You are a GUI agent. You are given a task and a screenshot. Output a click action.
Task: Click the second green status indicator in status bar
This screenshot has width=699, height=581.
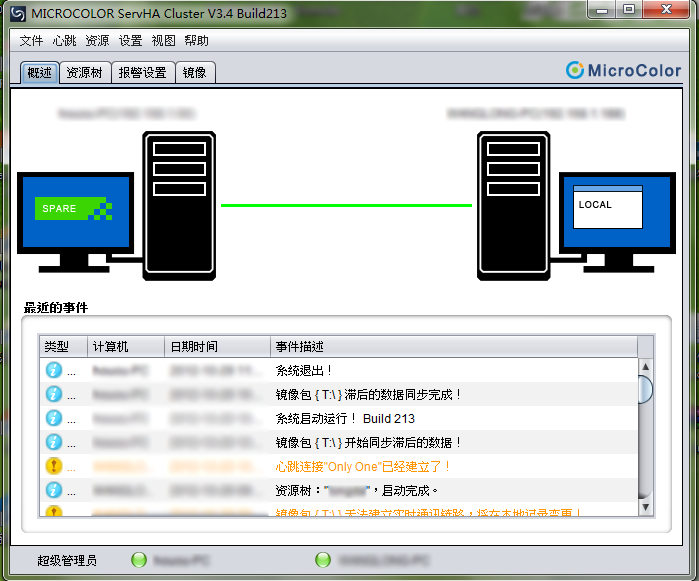click(x=323, y=560)
